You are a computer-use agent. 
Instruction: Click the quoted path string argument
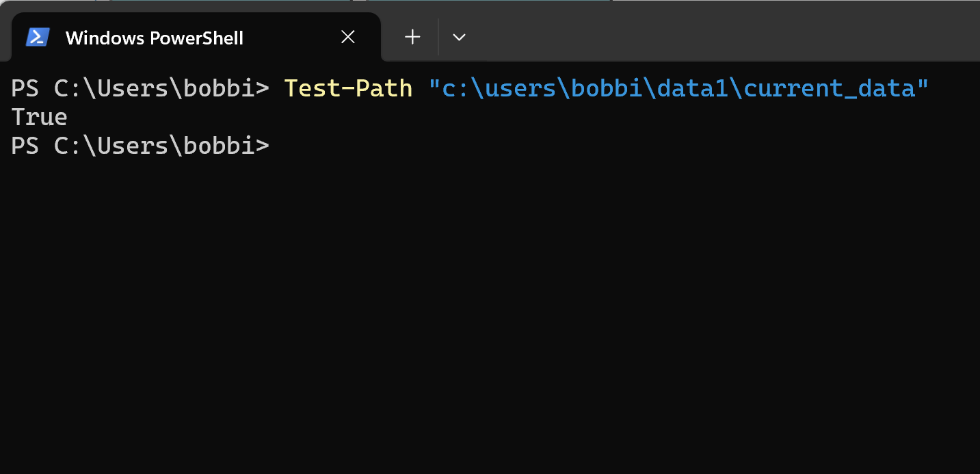(x=679, y=88)
